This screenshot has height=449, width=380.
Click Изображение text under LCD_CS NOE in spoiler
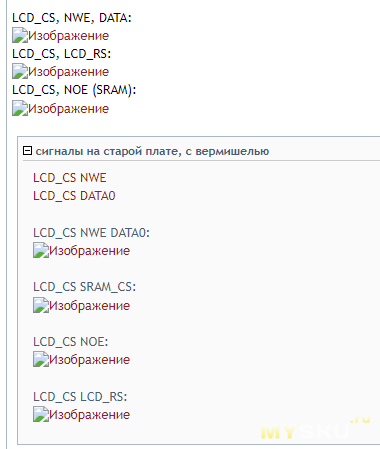point(89,360)
